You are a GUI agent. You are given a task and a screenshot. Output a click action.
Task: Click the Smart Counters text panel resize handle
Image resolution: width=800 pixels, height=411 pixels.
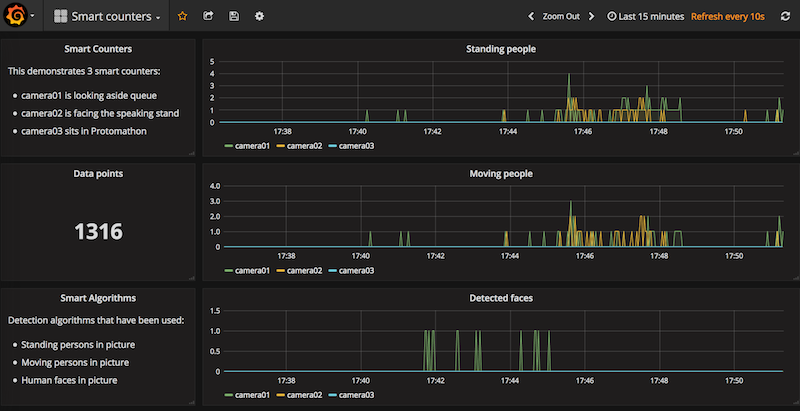click(192, 153)
